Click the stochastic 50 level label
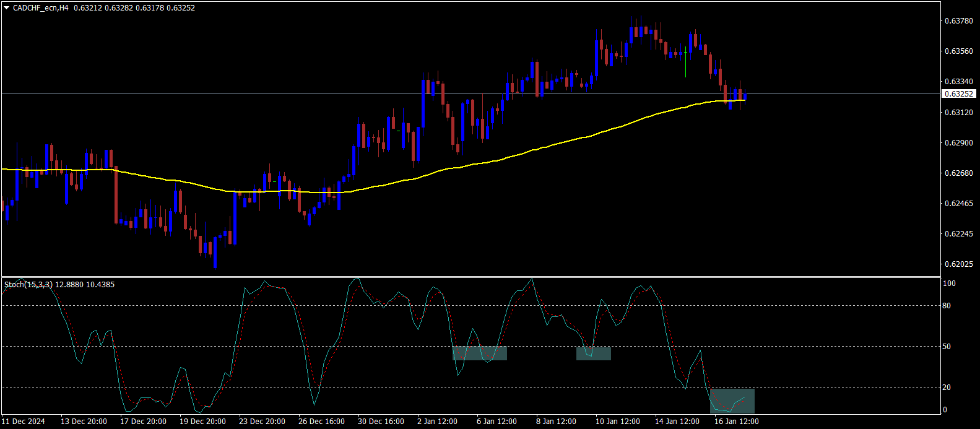Screen dimensions: 980x429 (x=947, y=347)
